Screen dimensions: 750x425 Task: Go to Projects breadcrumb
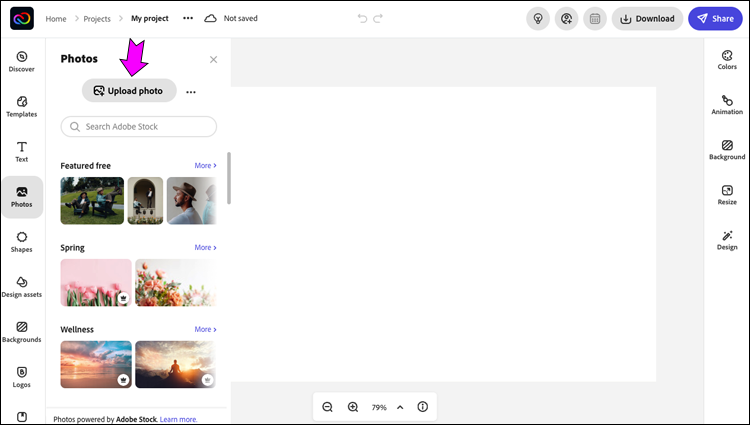tap(97, 19)
